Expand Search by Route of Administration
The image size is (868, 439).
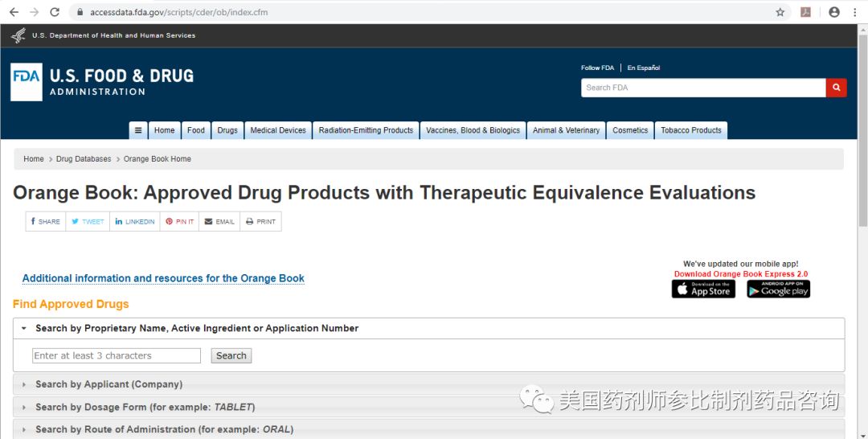pos(428,429)
